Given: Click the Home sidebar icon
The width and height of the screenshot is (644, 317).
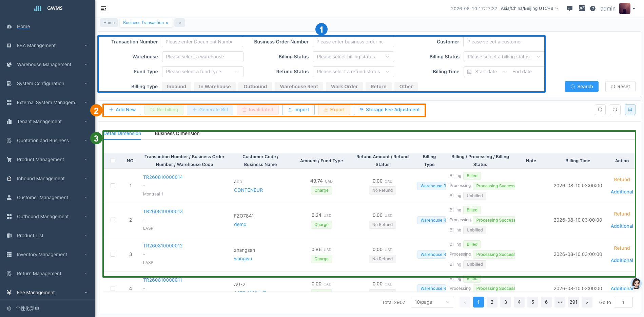Looking at the screenshot, I should [9, 26].
